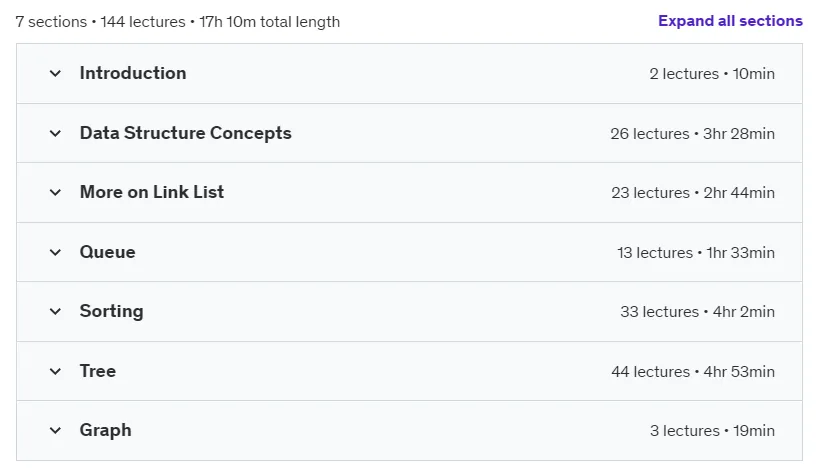
Task: Click 44 lectures 4hr 53min text
Action: pos(693,372)
